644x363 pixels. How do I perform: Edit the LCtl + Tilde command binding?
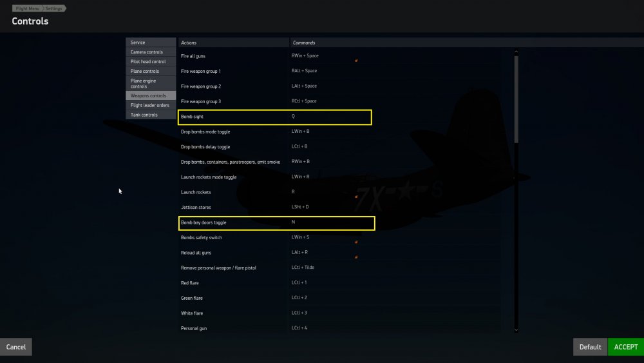(303, 267)
